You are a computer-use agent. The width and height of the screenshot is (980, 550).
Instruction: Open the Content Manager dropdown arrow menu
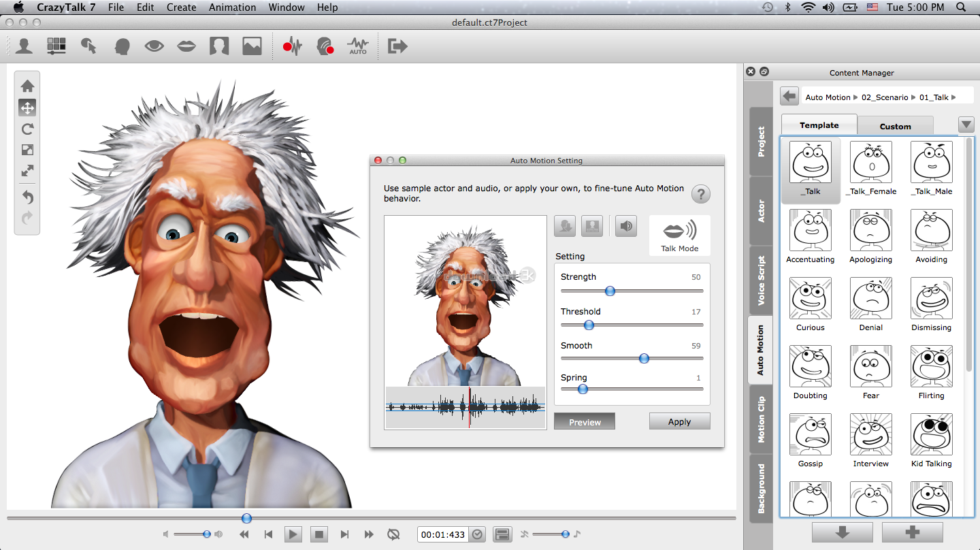point(966,125)
